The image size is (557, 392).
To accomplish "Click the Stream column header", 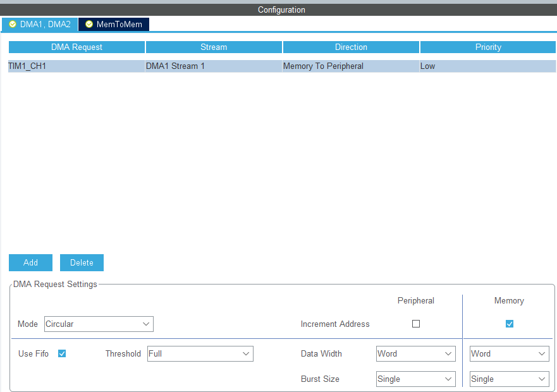I will coord(214,47).
